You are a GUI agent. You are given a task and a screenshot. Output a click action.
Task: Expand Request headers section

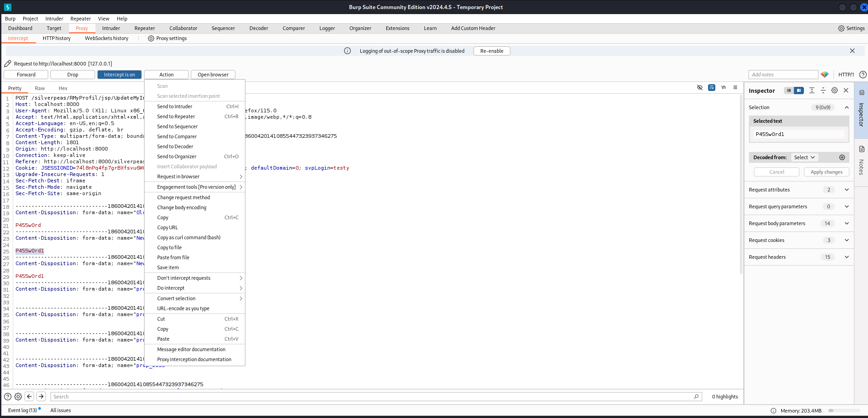tap(847, 257)
